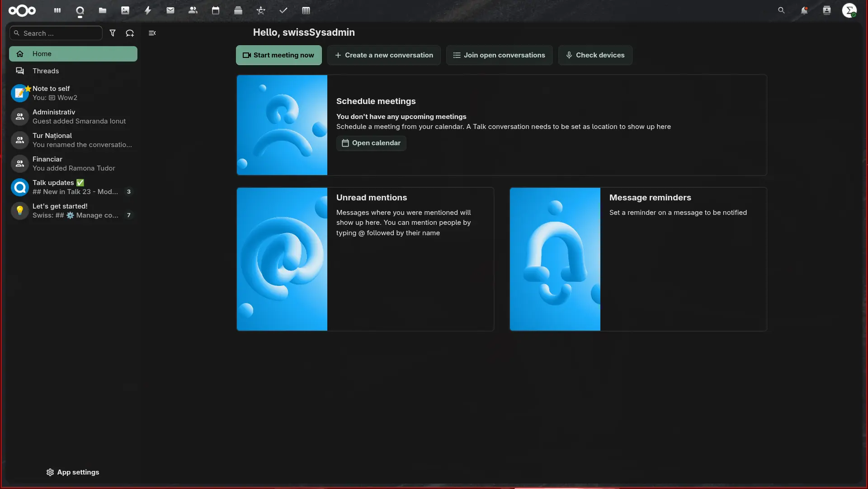Viewport: 868px width, 489px height.
Task: Open the Files app in top bar
Action: (103, 10)
